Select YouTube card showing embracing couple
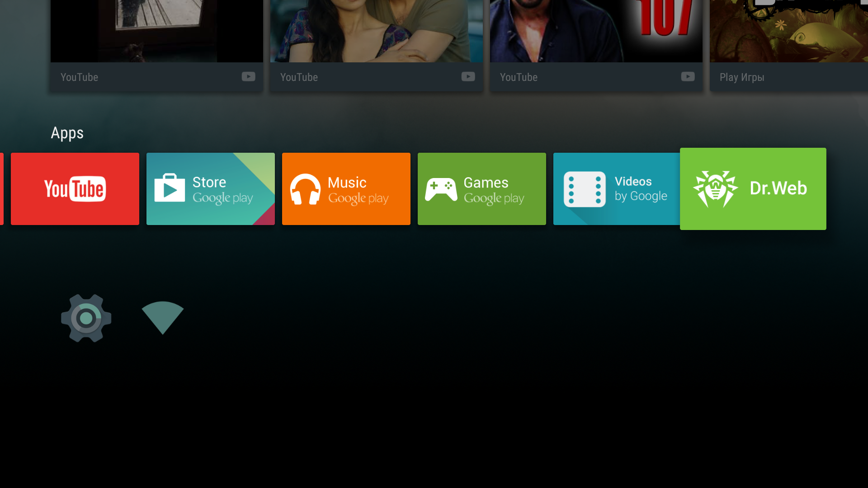 [377, 46]
